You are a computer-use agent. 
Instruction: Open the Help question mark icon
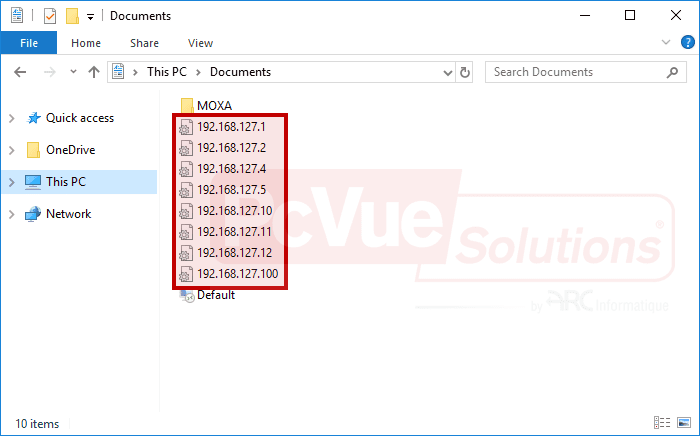point(687,43)
